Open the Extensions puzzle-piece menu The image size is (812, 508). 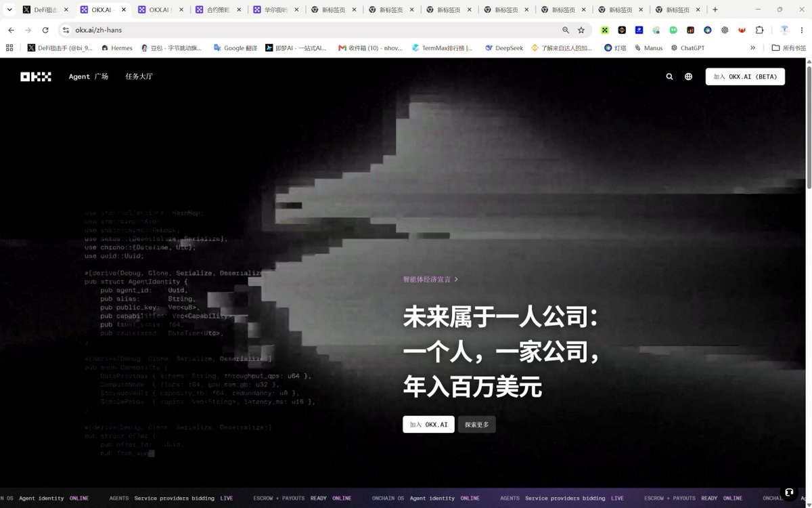tap(759, 30)
